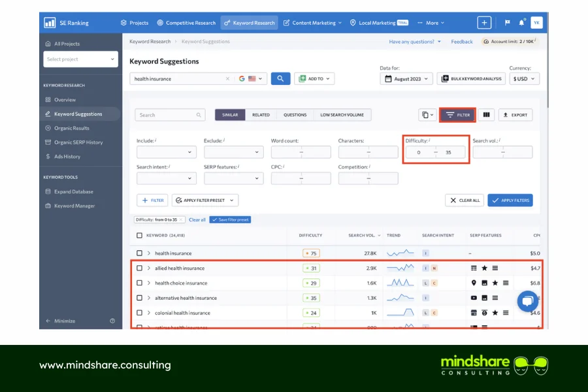The height and width of the screenshot is (392, 588).
Task: Click the star SERP feature for allied health insurance
Action: click(x=485, y=268)
